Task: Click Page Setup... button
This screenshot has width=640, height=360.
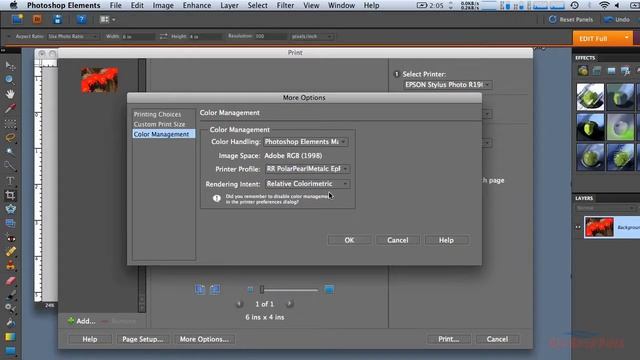Action: [142, 339]
